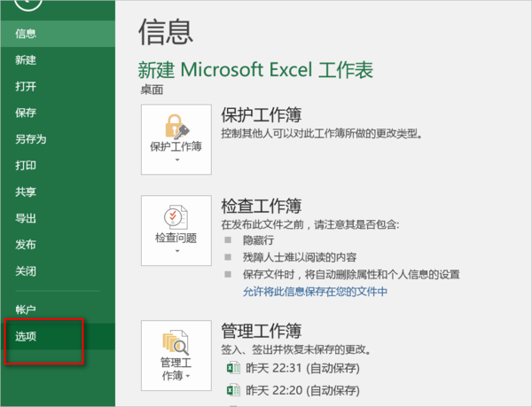Click the 签入、签出并恢复未保存的更改 text

pyautogui.click(x=295, y=349)
